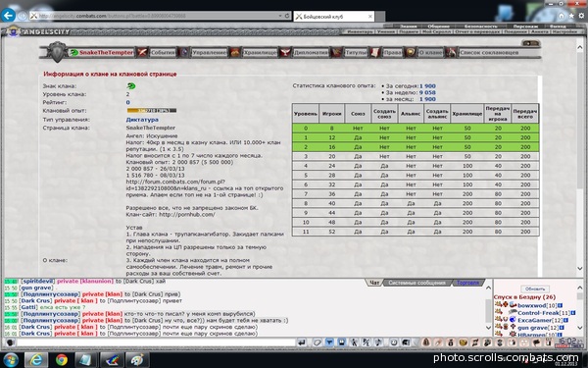Open the blue info icon next to Control-Freak

click(x=573, y=313)
